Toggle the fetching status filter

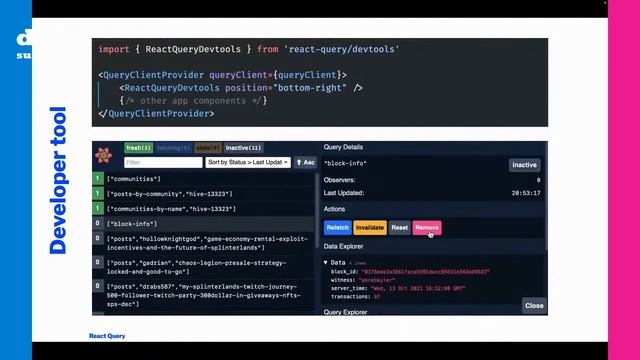click(173, 148)
